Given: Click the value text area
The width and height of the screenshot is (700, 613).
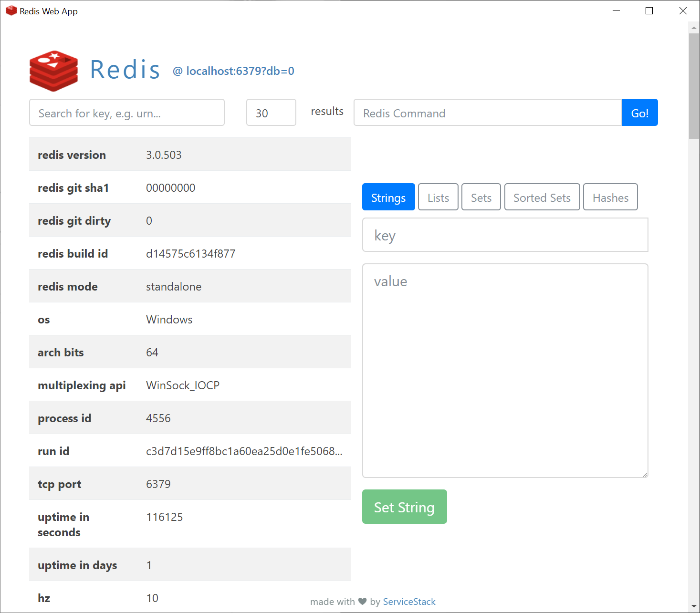Looking at the screenshot, I should point(505,371).
